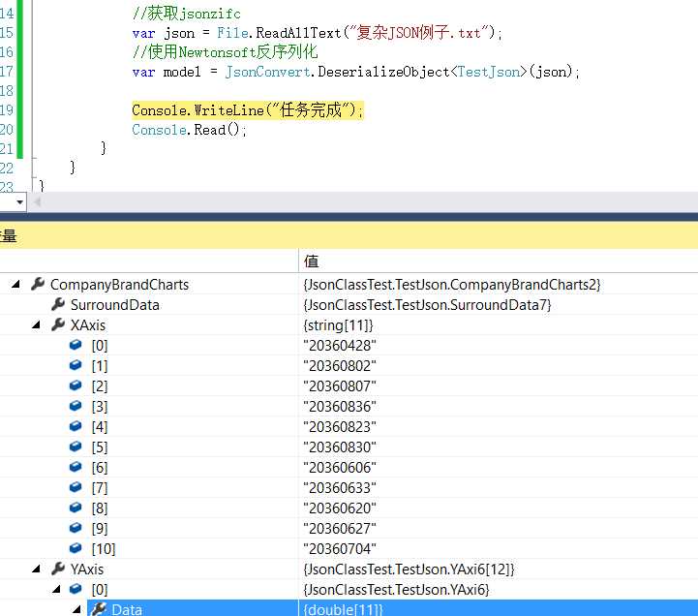Click the {double[11]} value cell
Screen dimensions: 698x616
[343, 609]
